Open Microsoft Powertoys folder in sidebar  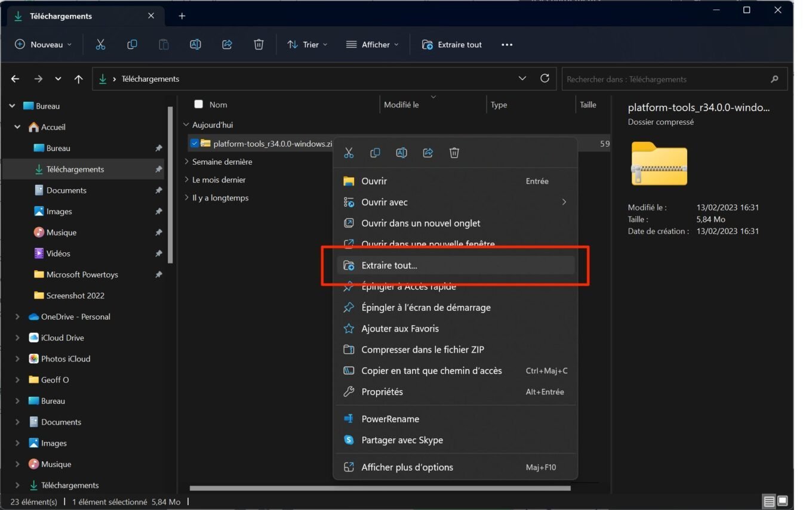point(82,274)
